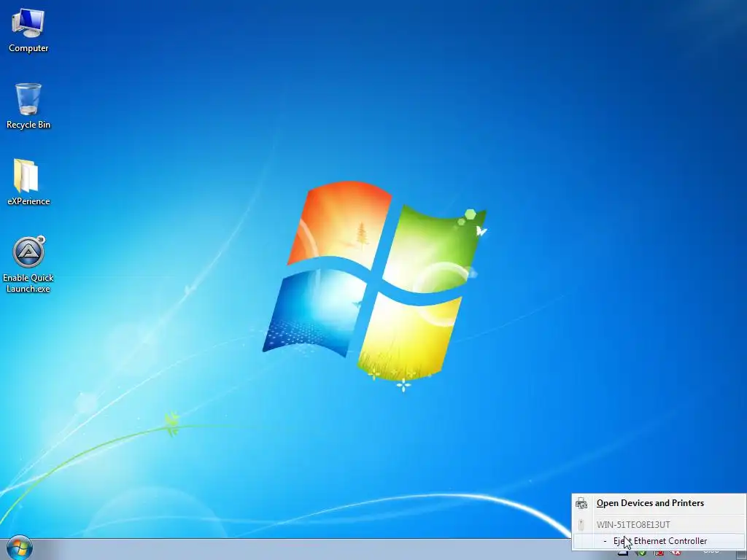Viewport: 747px width, 560px height.
Task: Click the WIN-51TEO8E13UT device entry
Action: click(659, 525)
